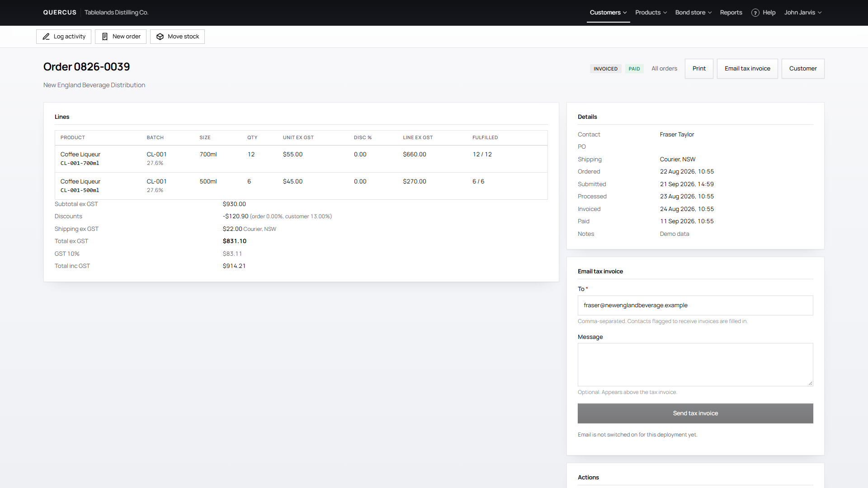
Task: Click the box icon beside Move stock
Action: 160,37
